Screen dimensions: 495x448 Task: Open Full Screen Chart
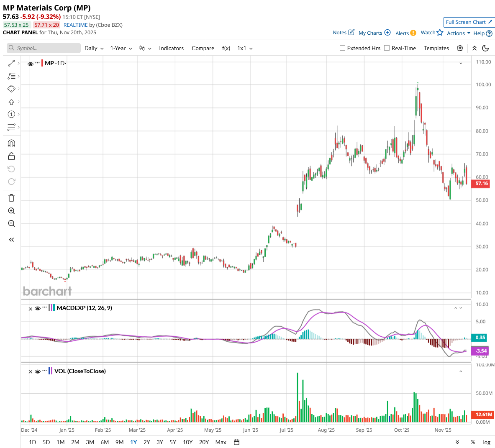(x=469, y=22)
